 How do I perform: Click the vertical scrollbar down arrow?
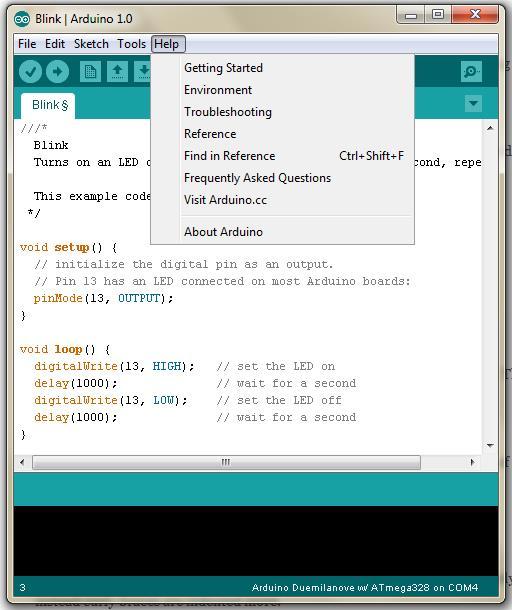click(x=490, y=445)
